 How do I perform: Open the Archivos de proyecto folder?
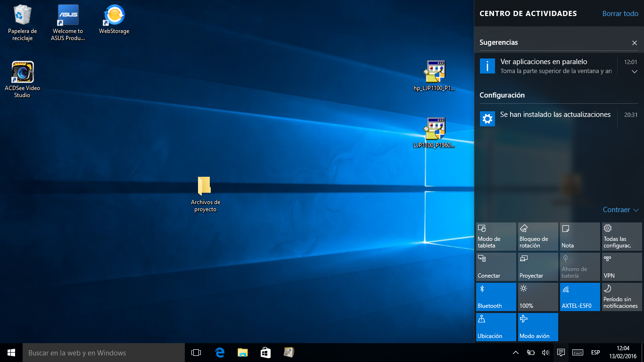pyautogui.click(x=205, y=187)
